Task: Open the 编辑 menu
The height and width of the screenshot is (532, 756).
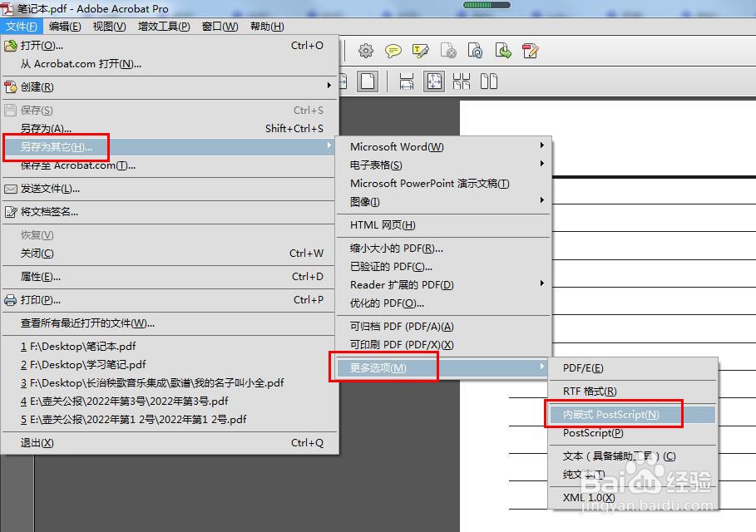Action: pyautogui.click(x=63, y=26)
